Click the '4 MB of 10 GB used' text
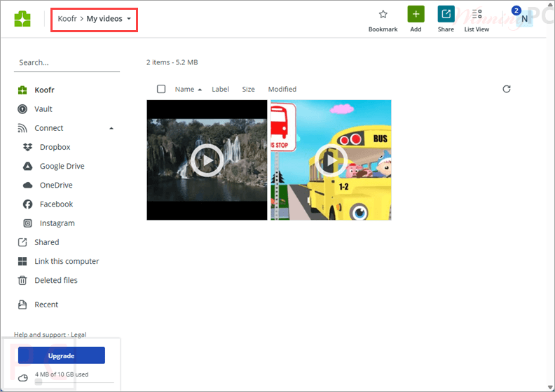Screen dimensions: 555x392 62,374
